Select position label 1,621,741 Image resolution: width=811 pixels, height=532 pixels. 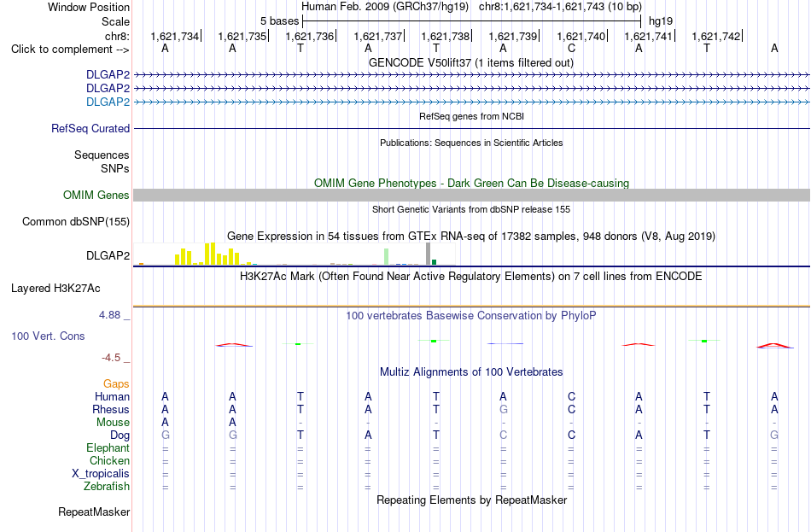[648, 36]
